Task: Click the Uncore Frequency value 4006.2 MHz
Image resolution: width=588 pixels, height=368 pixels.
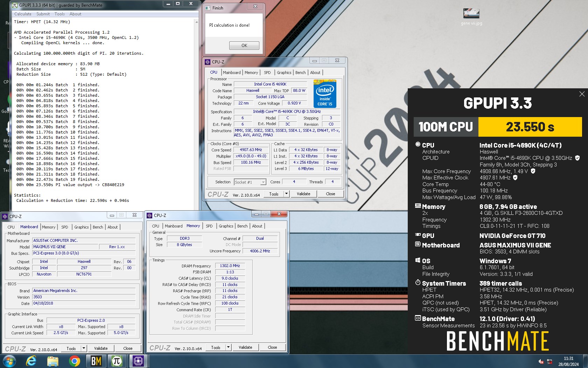Action: pyautogui.click(x=260, y=251)
